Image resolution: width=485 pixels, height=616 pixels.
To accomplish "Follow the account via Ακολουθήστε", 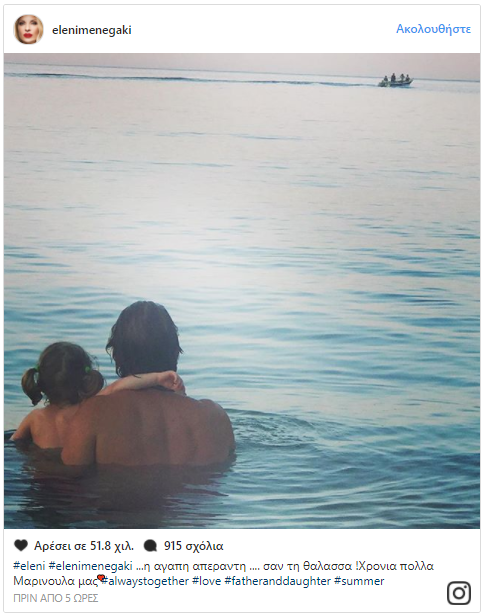I will [x=433, y=29].
